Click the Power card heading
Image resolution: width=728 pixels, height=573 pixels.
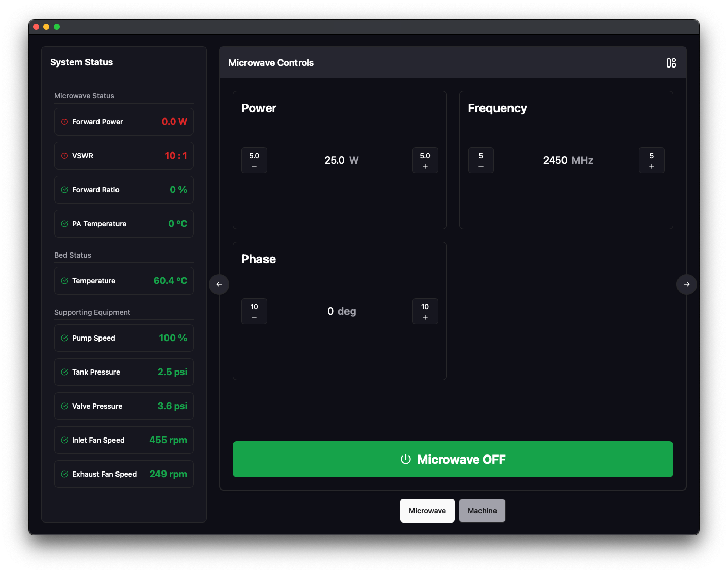(x=259, y=108)
